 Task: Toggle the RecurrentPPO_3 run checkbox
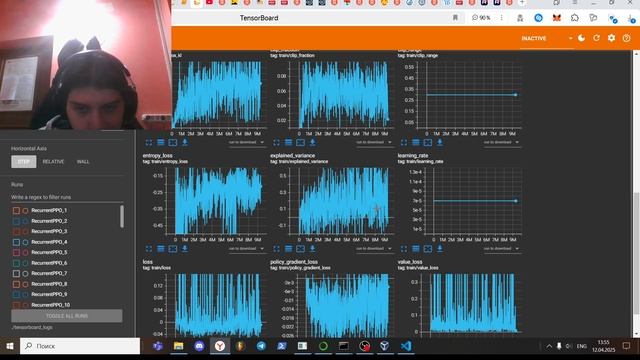pyautogui.click(x=16, y=231)
